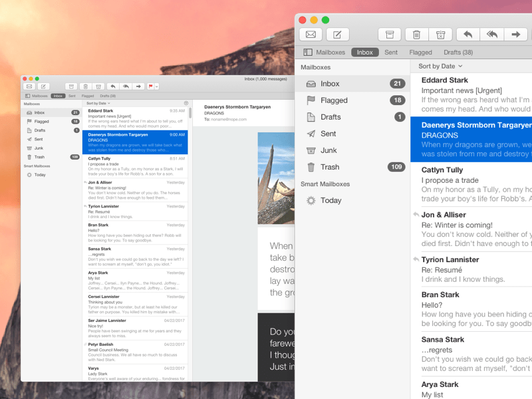Switch to the Flagged tab
Screen dimensions: 532x399
pyautogui.click(x=420, y=52)
